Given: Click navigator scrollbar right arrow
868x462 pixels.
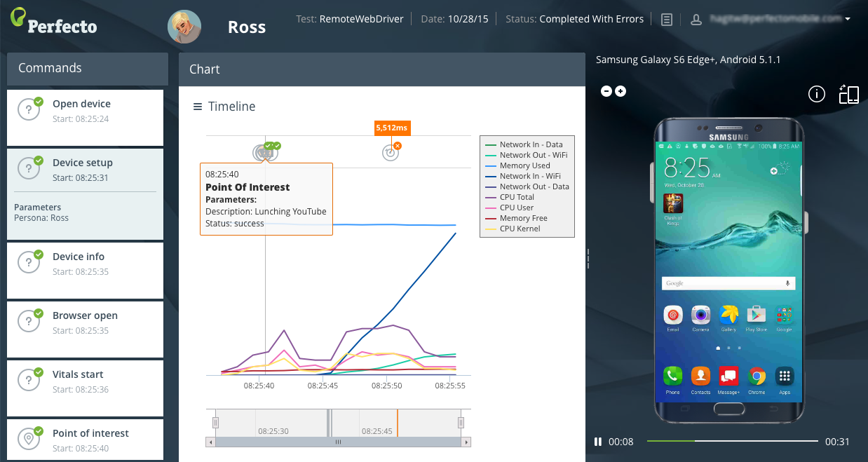Looking at the screenshot, I should click(x=466, y=442).
